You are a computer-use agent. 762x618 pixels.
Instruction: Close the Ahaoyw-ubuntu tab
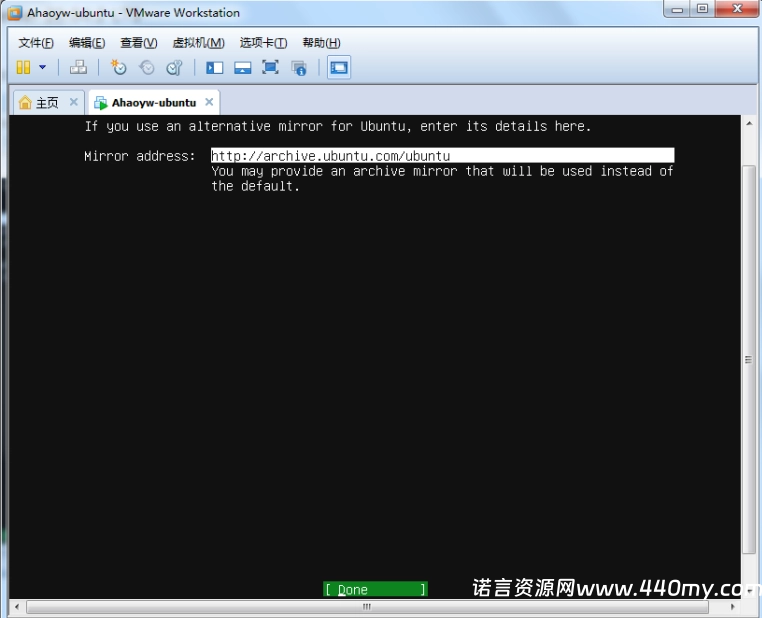[209, 102]
